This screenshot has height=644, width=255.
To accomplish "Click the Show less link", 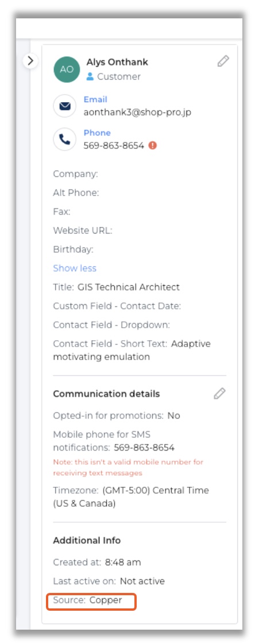I will (75, 268).
